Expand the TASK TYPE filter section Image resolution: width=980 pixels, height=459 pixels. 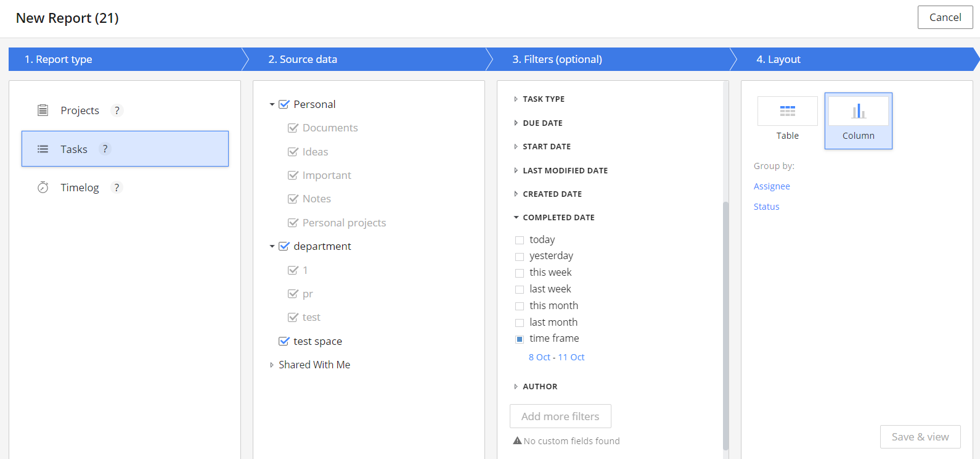tap(516, 99)
